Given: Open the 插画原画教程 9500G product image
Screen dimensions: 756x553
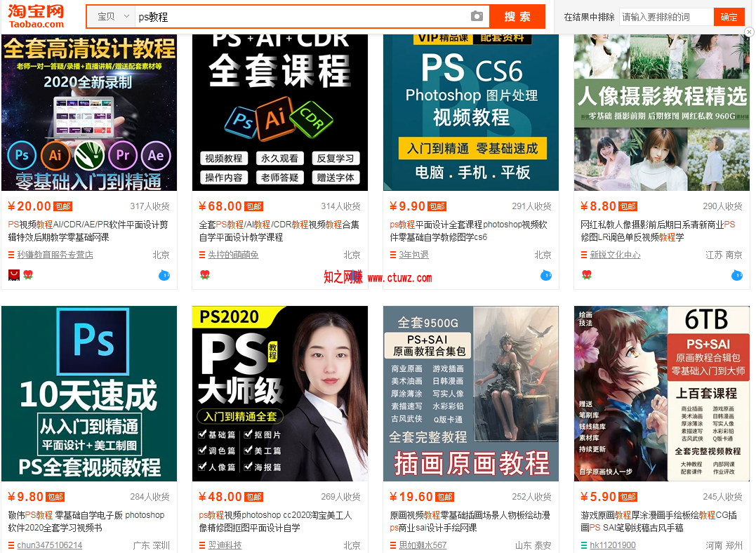Looking at the screenshot, I should tap(471, 394).
